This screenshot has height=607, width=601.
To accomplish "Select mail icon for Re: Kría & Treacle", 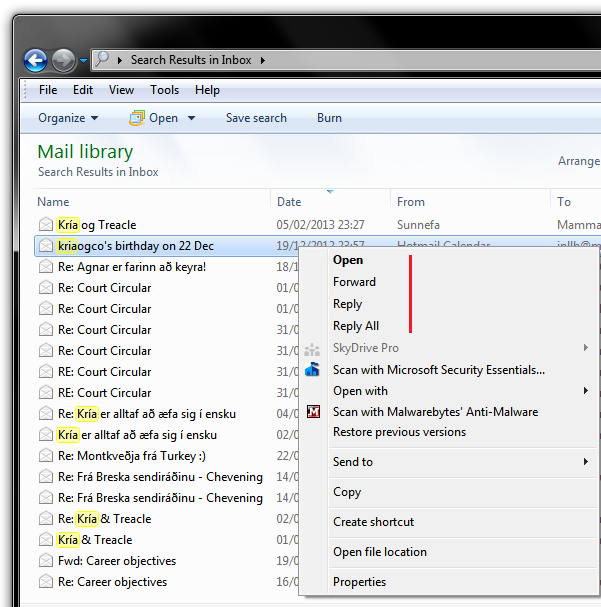I will [x=46, y=518].
